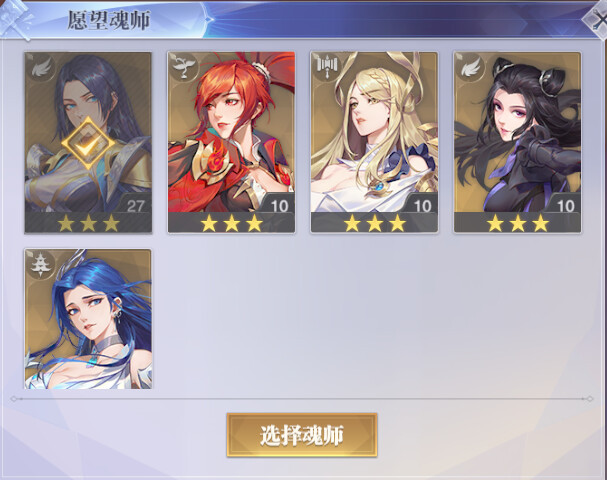
Task: Click bird class icon on red-haired card
Action: pyautogui.click(x=184, y=67)
